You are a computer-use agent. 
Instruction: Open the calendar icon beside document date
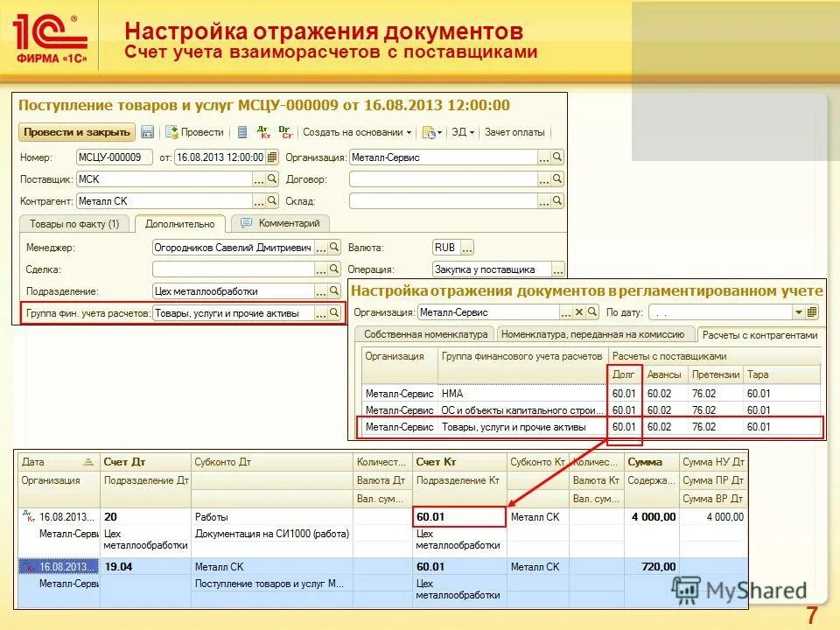click(270, 158)
